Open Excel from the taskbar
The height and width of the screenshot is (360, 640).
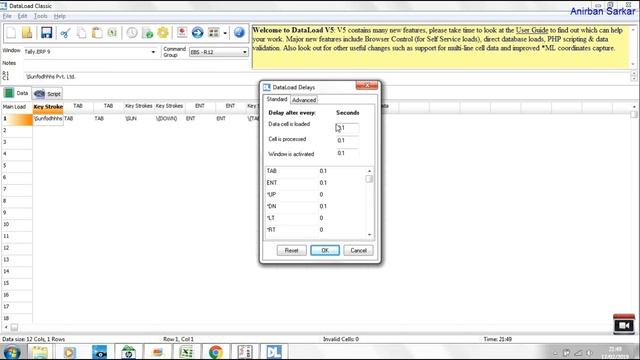(187, 352)
